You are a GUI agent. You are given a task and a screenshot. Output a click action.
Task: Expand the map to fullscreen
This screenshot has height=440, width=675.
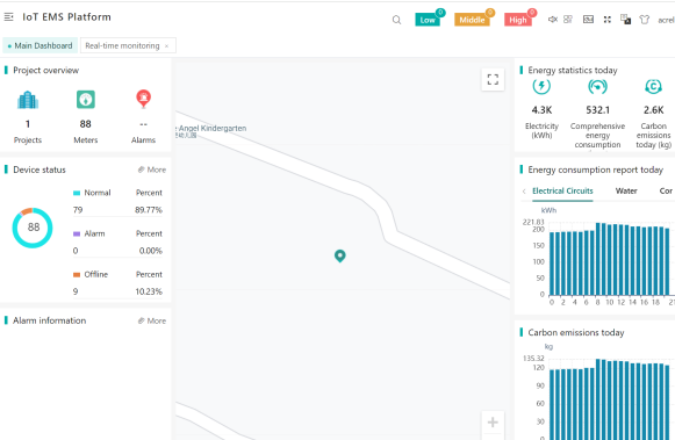pyautogui.click(x=491, y=80)
